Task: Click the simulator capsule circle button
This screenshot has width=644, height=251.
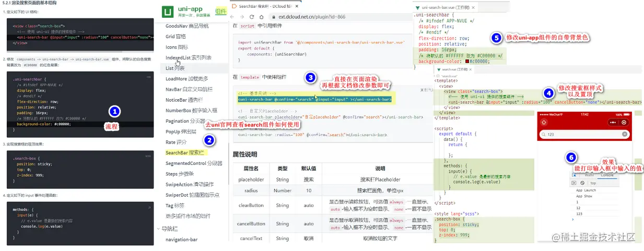Action: tap(623, 122)
